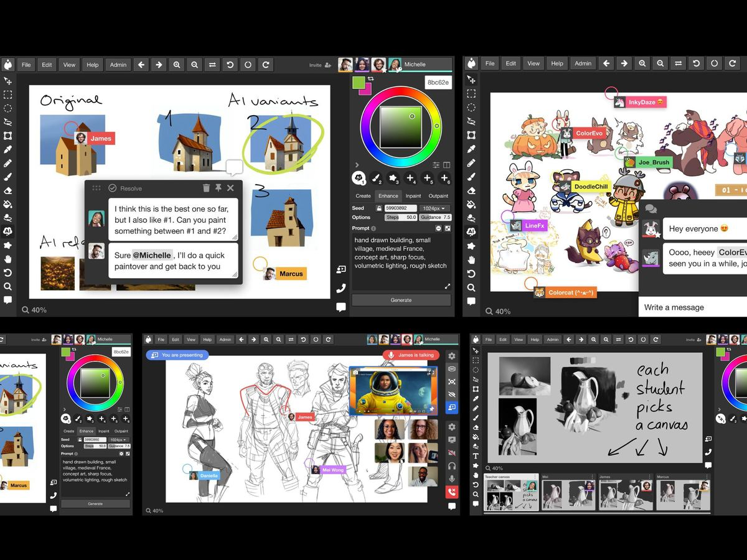Screen dimensions: 747x560
Task: Open the Admin menu above the character sketches
Action: pyautogui.click(x=225, y=340)
